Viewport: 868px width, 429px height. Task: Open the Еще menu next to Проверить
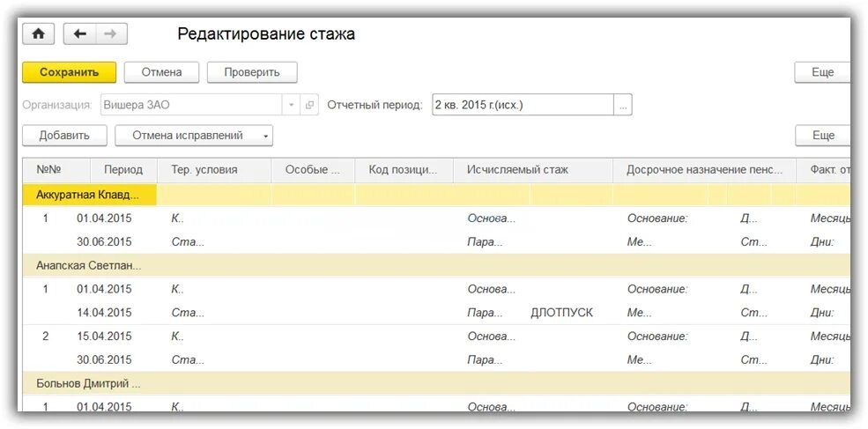(823, 72)
